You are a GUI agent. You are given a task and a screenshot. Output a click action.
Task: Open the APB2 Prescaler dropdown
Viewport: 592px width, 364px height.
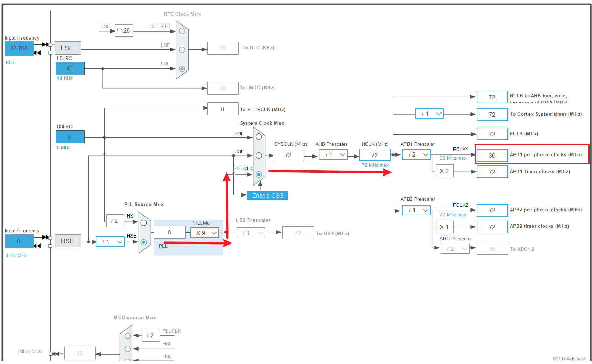[x=416, y=210]
